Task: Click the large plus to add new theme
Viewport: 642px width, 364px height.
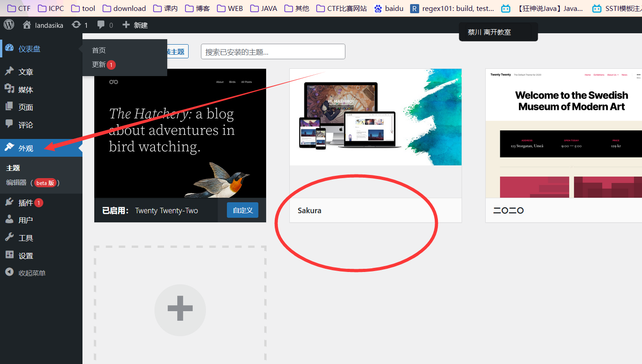Action: (x=180, y=310)
